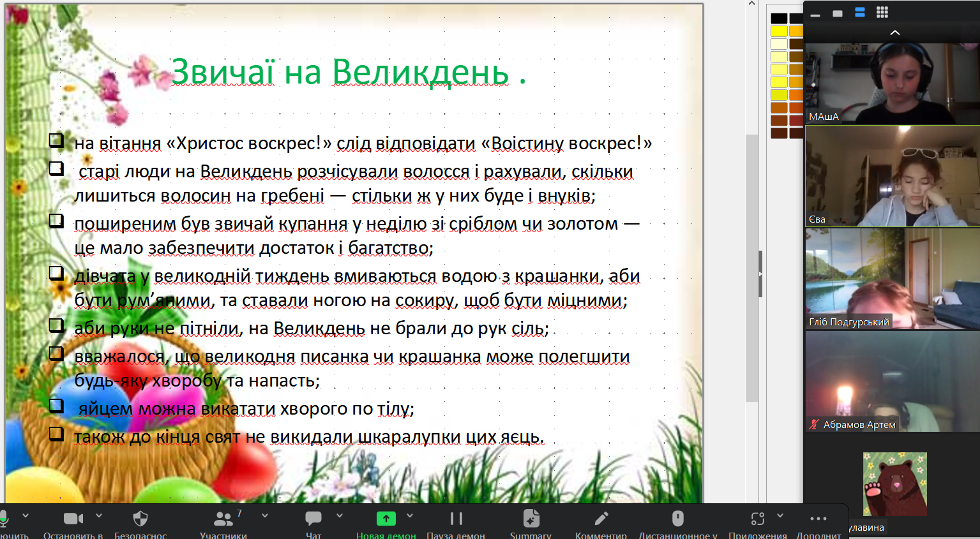
Task: Click 'Участники' label
Action: coord(223,535)
